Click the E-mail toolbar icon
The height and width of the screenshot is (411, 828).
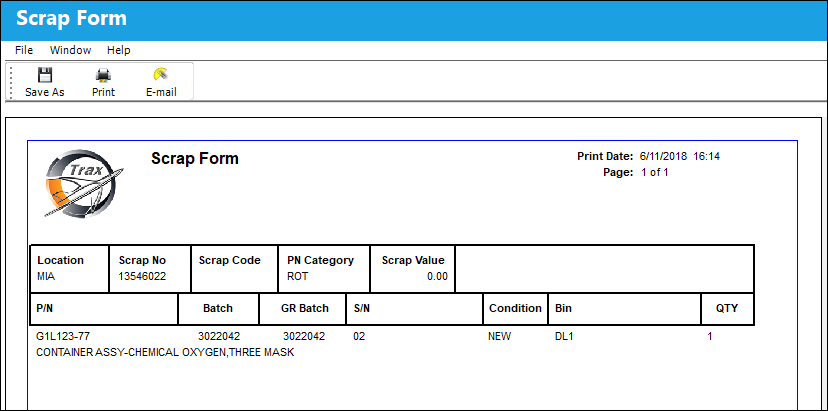(161, 74)
